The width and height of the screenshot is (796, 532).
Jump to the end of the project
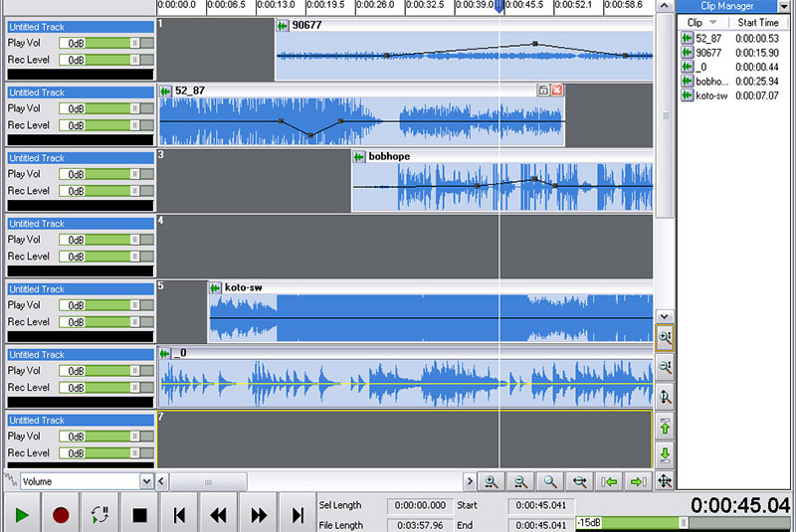click(x=298, y=514)
